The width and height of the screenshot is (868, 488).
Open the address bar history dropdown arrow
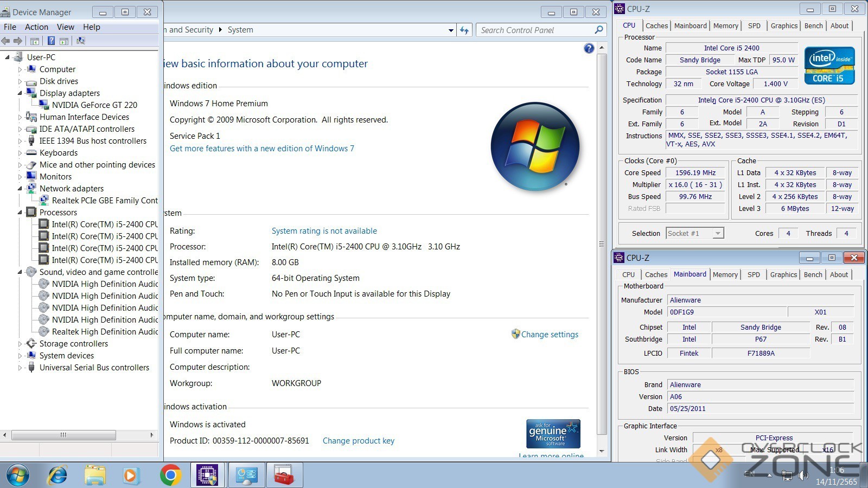451,30
